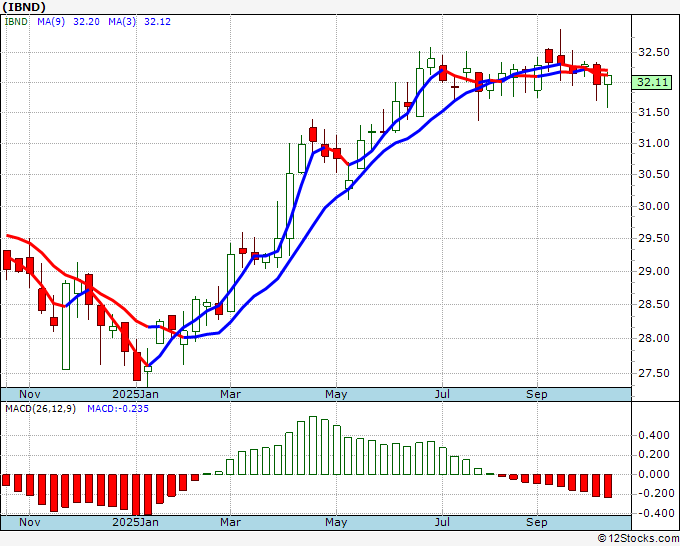Click the MACD(26,12,9) indicator label
This screenshot has width=680, height=546.
(x=40, y=409)
